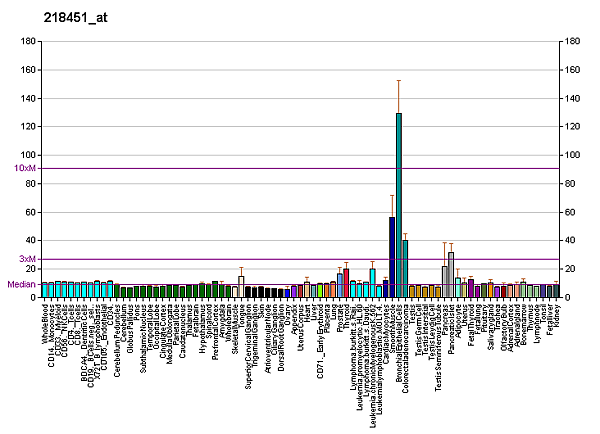Click the 10xM threshold label

25,168
